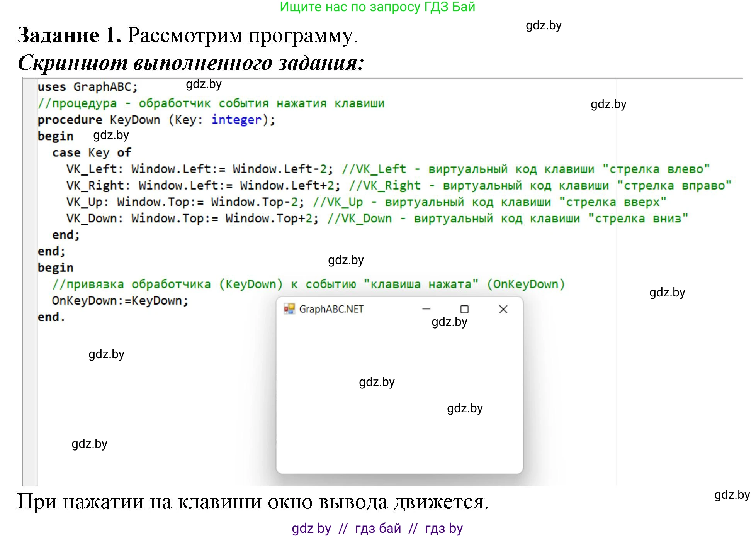Click the green 'Ищите нас по запросу' link

coord(377,7)
